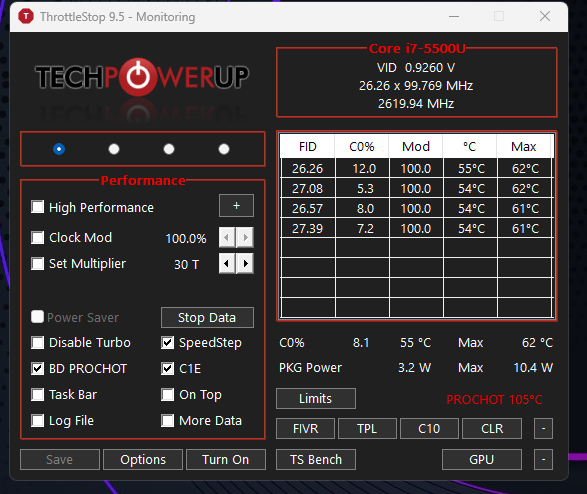Image resolution: width=587 pixels, height=494 pixels.
Task: Click the minus button beside GPU
Action: click(543, 460)
